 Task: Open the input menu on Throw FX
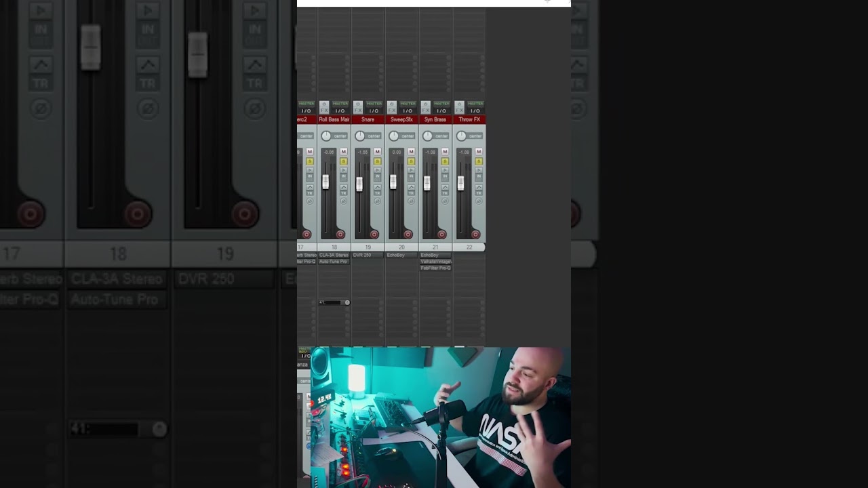[x=479, y=176]
